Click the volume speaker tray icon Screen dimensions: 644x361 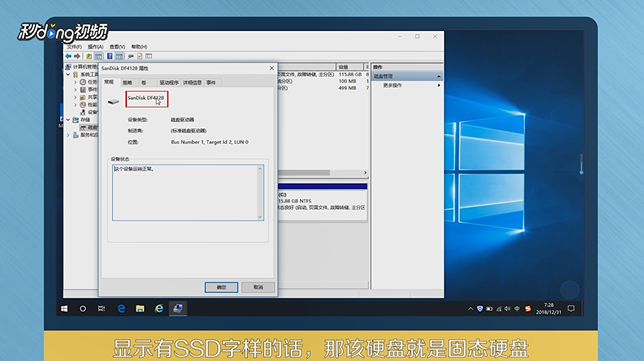point(508,308)
